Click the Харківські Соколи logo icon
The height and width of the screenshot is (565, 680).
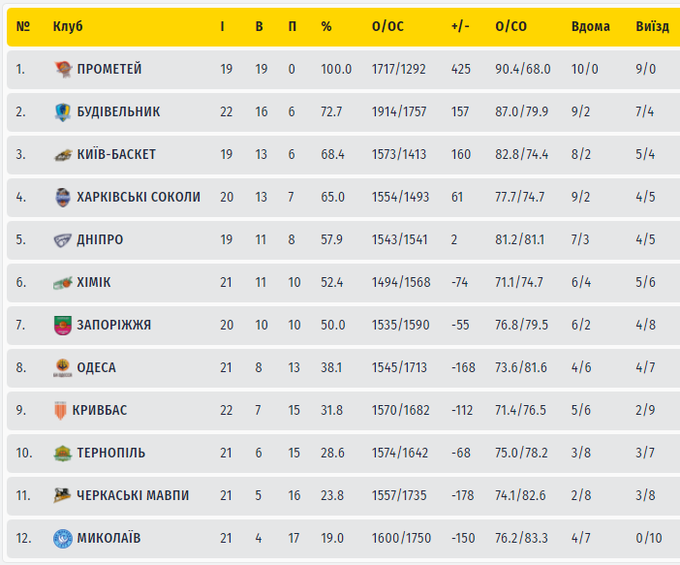(63, 197)
